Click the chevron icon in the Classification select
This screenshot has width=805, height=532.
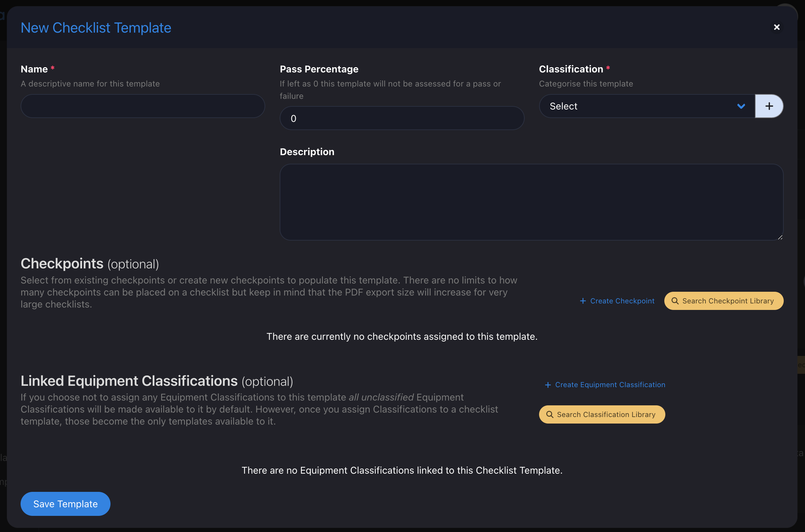(x=741, y=106)
